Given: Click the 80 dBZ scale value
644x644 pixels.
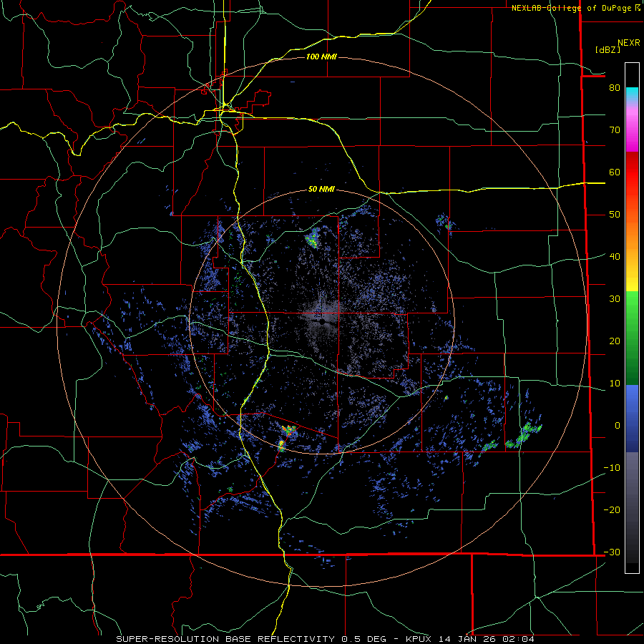Looking at the screenshot, I should pyautogui.click(x=615, y=87).
